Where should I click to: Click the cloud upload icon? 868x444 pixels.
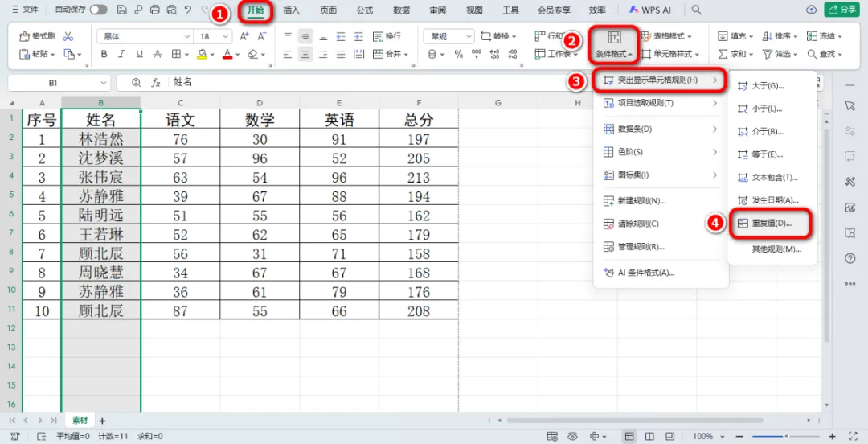coord(812,10)
